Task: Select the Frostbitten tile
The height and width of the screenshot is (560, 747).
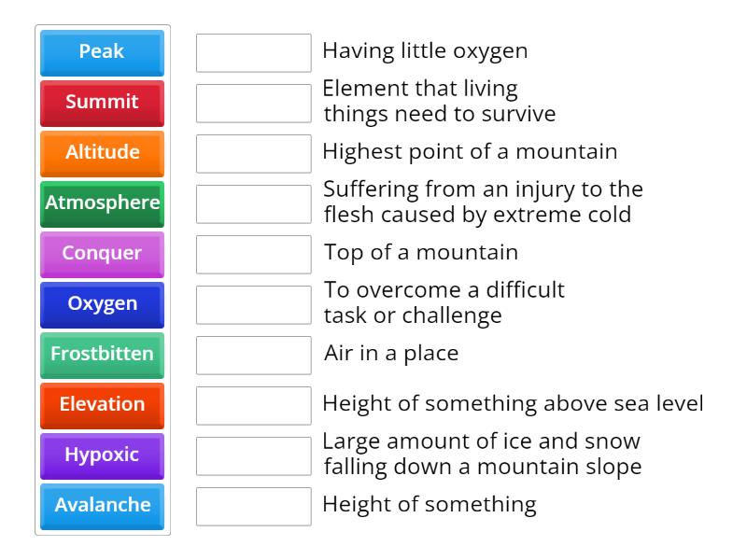Action: click(x=102, y=356)
